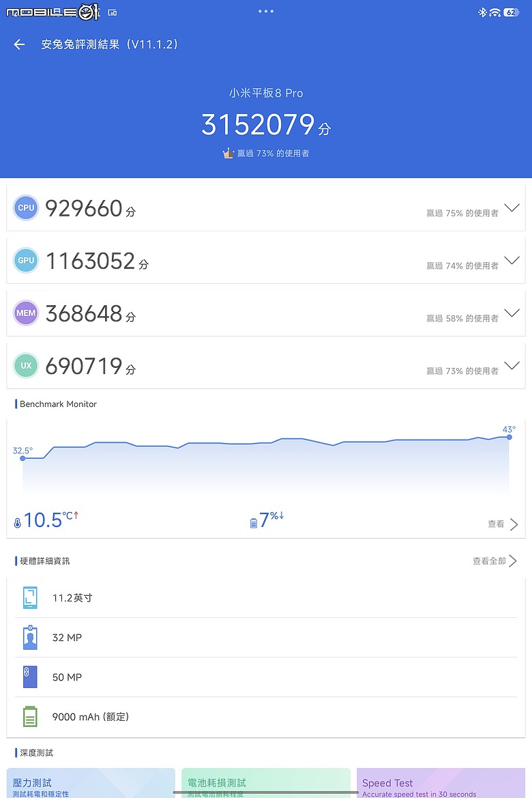Go back using the arrow icon
Viewport: 532px width, 798px height.
[19, 45]
